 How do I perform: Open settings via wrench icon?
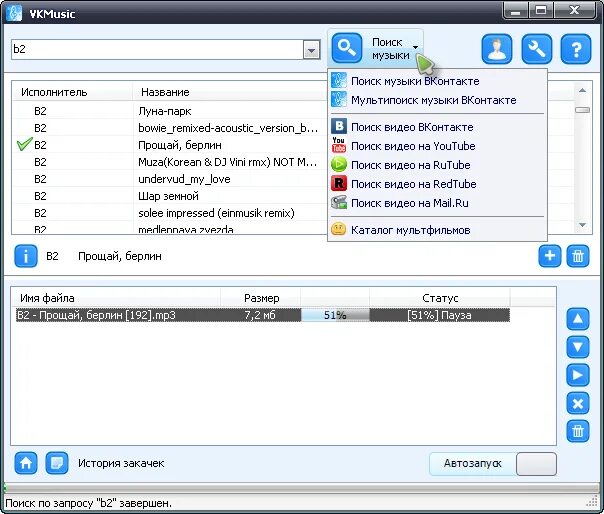click(536, 49)
